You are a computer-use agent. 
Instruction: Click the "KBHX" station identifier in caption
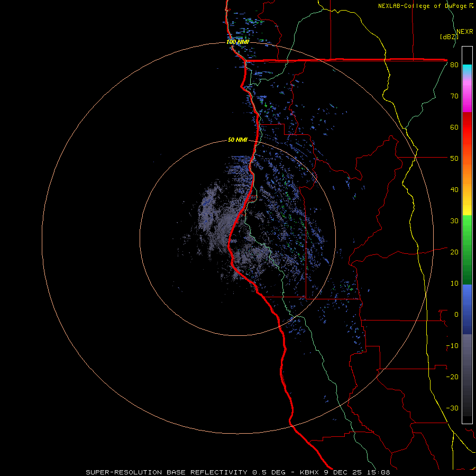click(x=309, y=472)
